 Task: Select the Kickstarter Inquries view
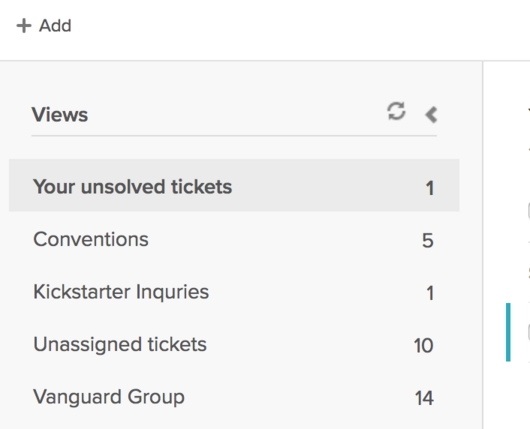pyautogui.click(x=234, y=292)
